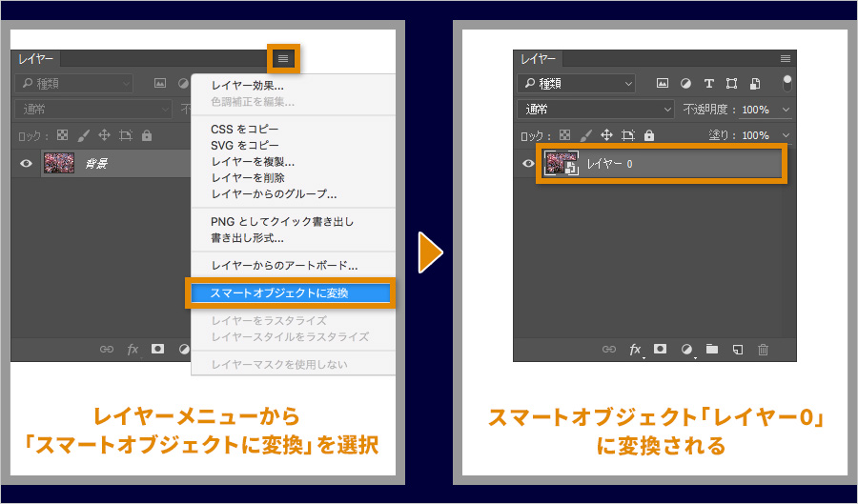The image size is (858, 504).
Task: Select the 背景 layer name
Action: [95, 164]
